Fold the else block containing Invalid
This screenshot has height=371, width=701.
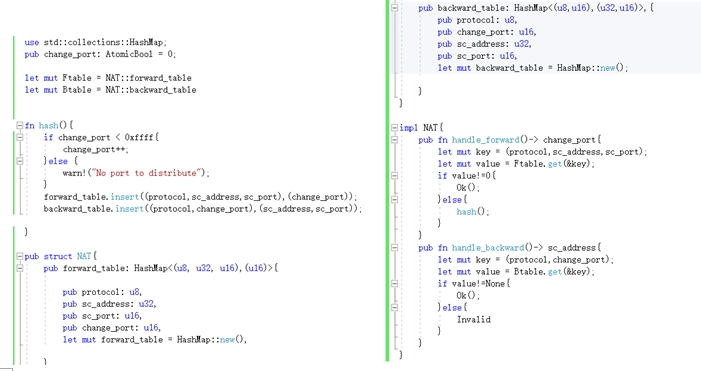click(395, 308)
